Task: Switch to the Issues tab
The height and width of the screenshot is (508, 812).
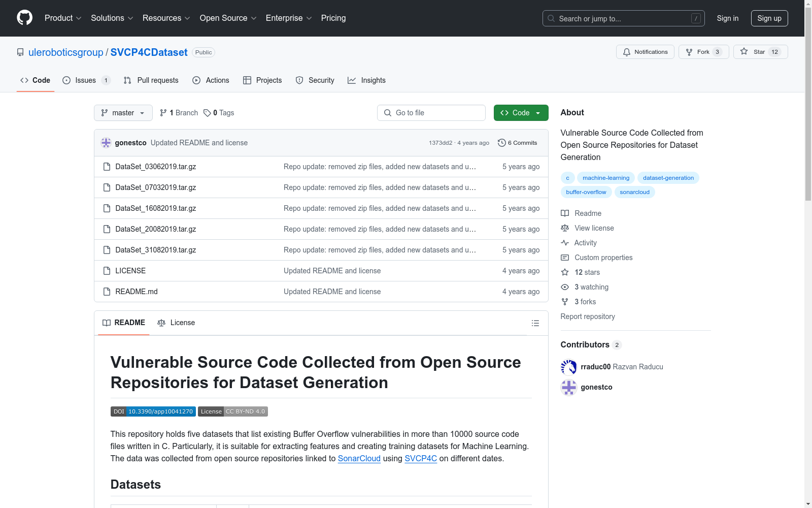Action: (86, 80)
